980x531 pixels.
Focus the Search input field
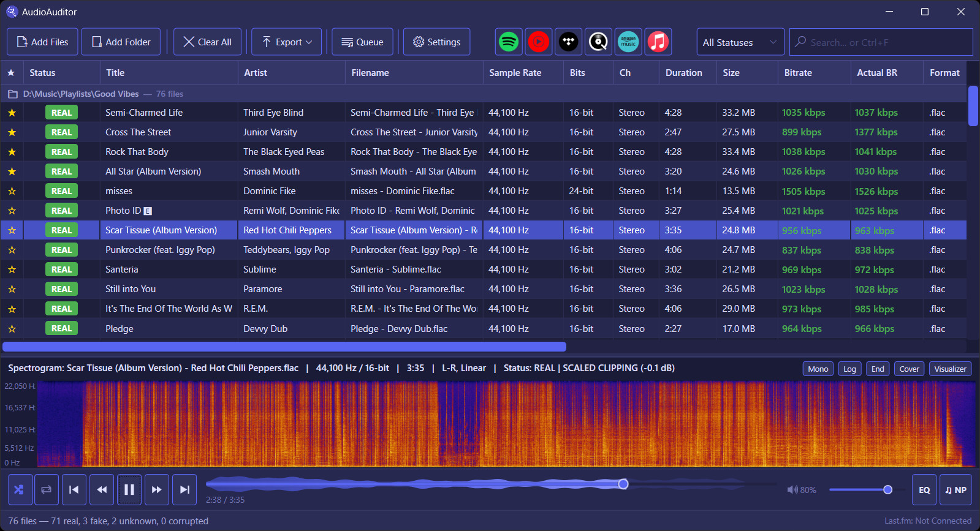[881, 42]
